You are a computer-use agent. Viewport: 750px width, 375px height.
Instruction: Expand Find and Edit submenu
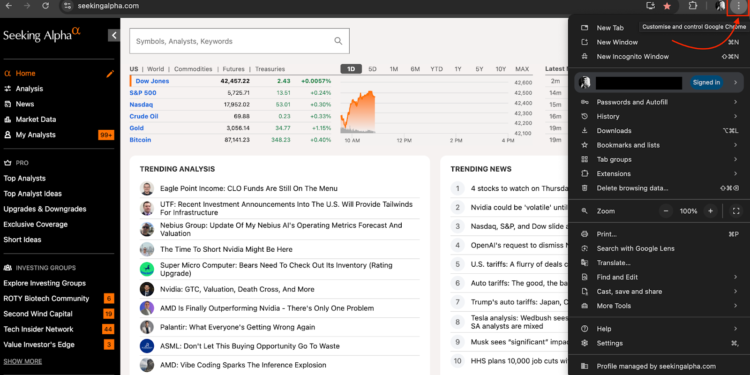[x=659, y=277]
